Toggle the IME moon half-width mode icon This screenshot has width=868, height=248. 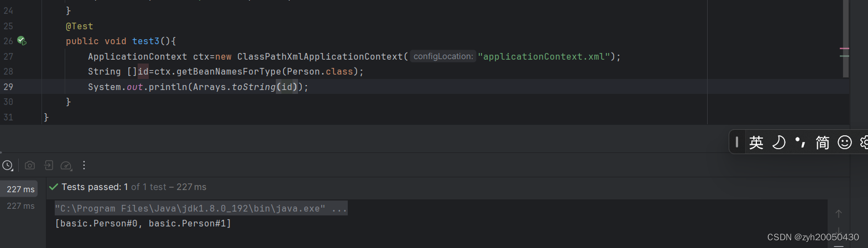[x=778, y=143]
